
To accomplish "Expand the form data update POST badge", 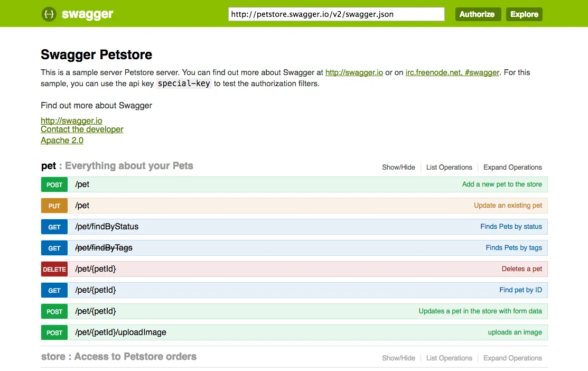I will [x=54, y=311].
